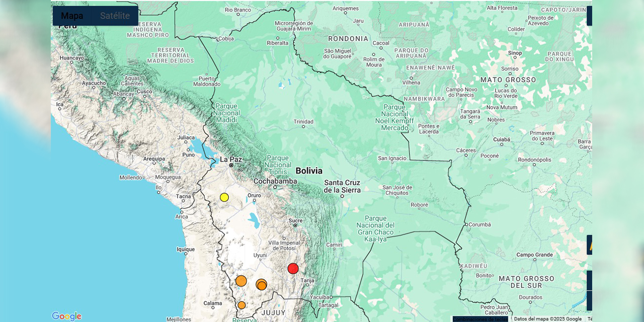Click the Oruro city label
The width and height of the screenshot is (644, 322).
point(254,195)
